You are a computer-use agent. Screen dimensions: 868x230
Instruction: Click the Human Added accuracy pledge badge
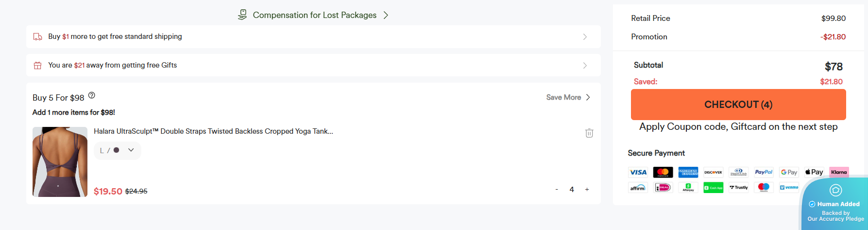tap(835, 204)
